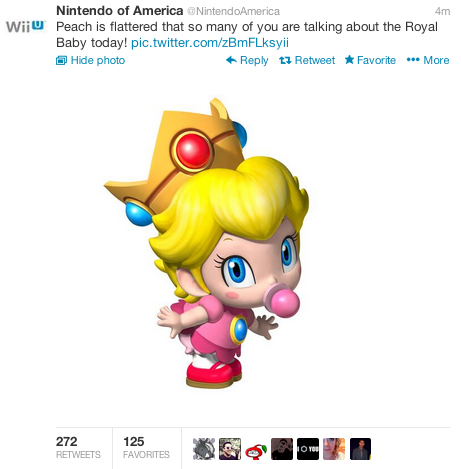Click the @NintendoAmerica handle
The width and height of the screenshot is (461, 469).
[233, 11]
